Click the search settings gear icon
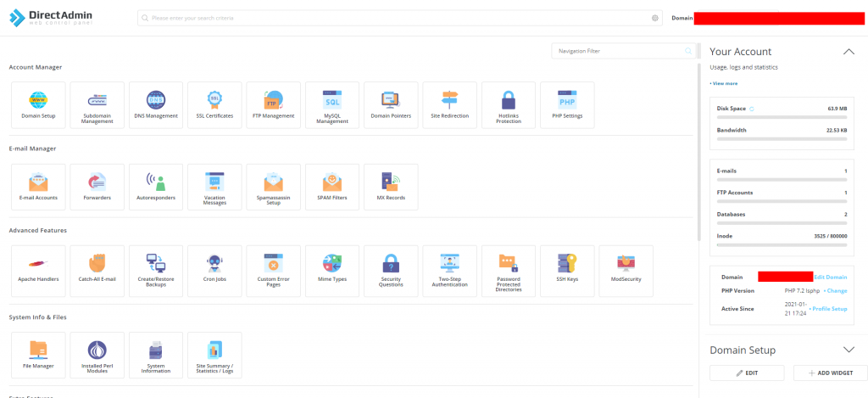Viewport: 868px width, 398px height. click(655, 18)
